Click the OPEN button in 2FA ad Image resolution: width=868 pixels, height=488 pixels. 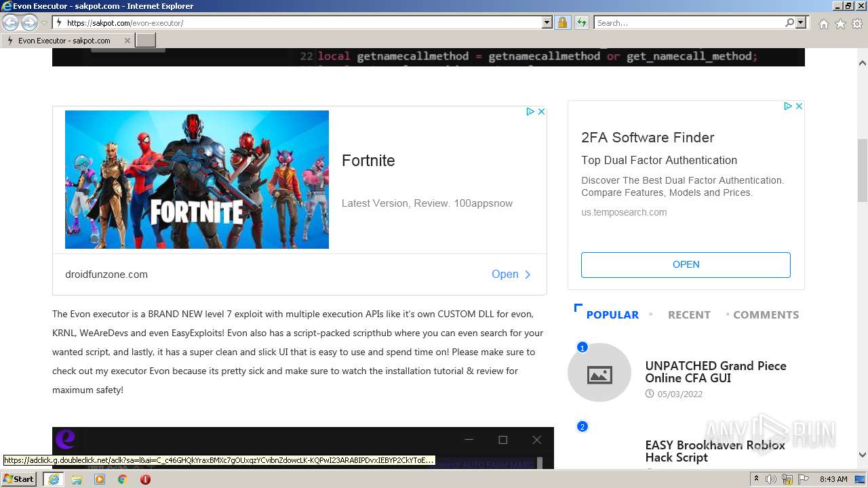pyautogui.click(x=686, y=264)
